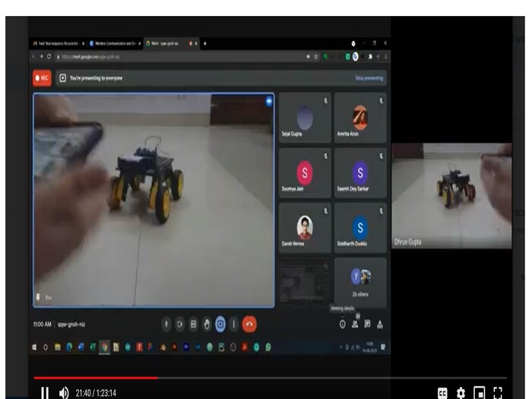Click the meet.google.com address bar
The width and height of the screenshot is (532, 399).
pos(182,57)
